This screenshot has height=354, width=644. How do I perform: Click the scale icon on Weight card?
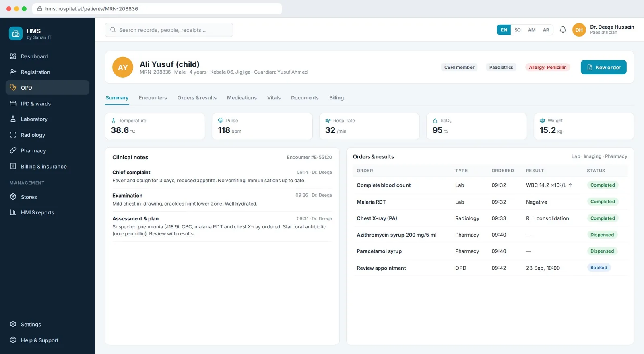543,121
